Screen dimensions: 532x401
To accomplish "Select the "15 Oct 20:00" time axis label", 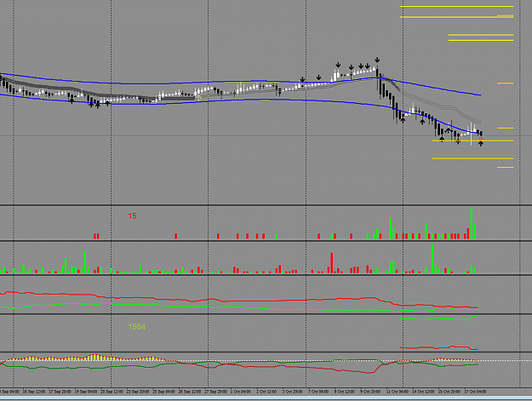I will [x=449, y=392].
